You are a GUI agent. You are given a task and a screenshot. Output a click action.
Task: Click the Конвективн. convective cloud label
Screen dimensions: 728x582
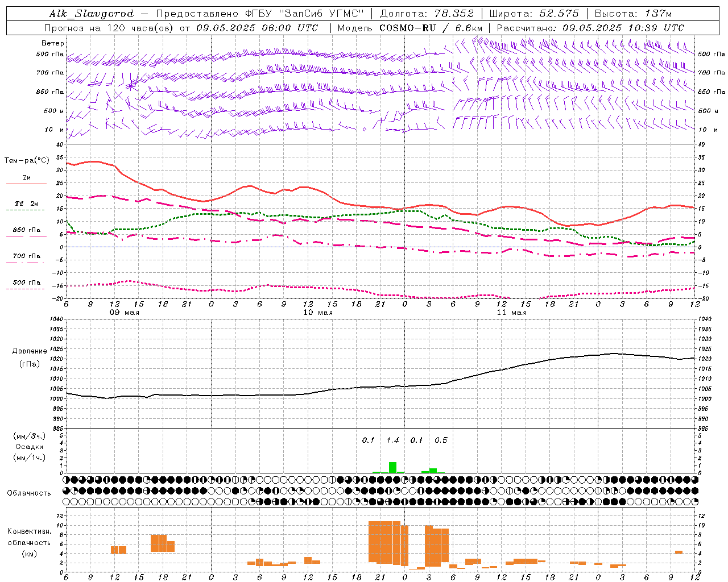pos(30,531)
